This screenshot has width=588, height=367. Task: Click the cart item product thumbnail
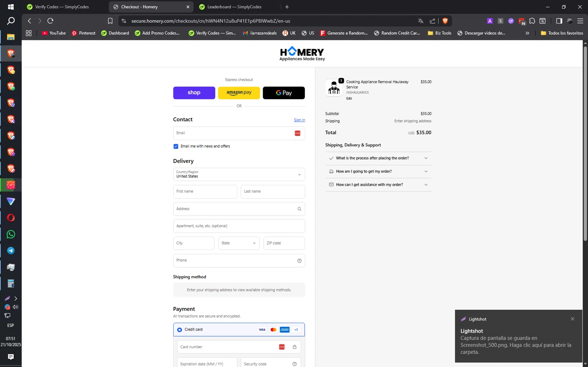(x=334, y=87)
